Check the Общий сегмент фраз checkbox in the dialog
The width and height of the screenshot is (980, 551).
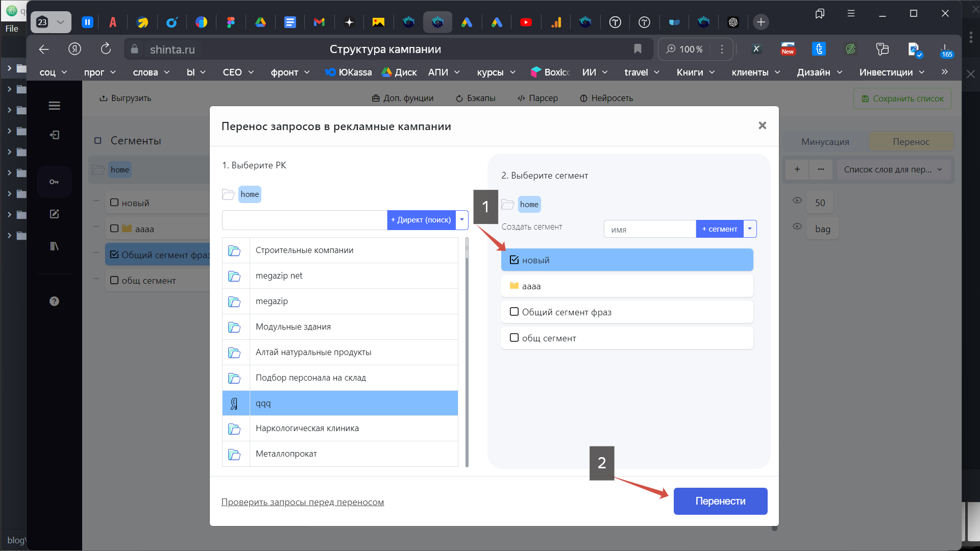[514, 312]
